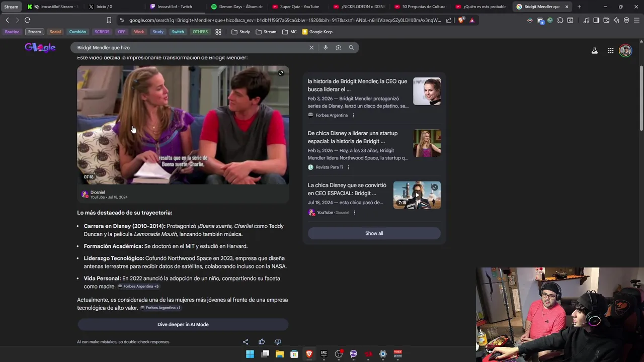Open more options for YouTube Diosniel result
The width and height of the screenshot is (644, 362).
click(354, 213)
